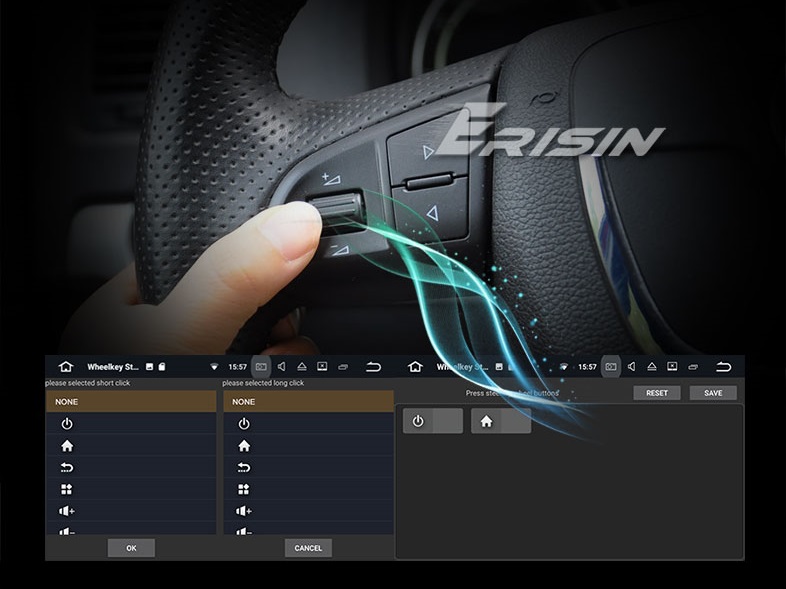
Task: Pick the back arrow in short click list
Action: point(67,468)
